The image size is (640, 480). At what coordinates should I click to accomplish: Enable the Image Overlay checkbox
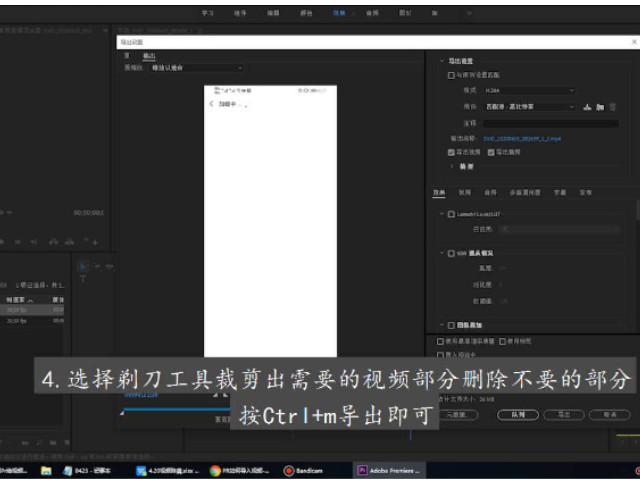coord(451,325)
